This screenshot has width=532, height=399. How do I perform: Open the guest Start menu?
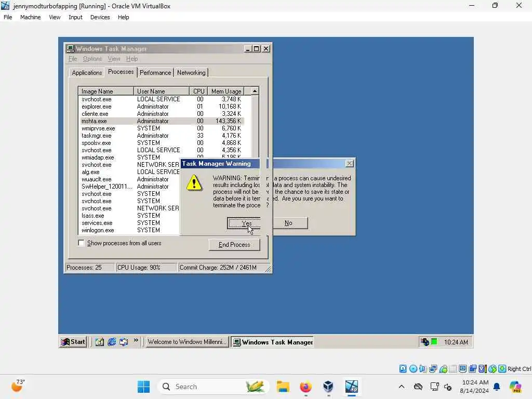(x=73, y=342)
